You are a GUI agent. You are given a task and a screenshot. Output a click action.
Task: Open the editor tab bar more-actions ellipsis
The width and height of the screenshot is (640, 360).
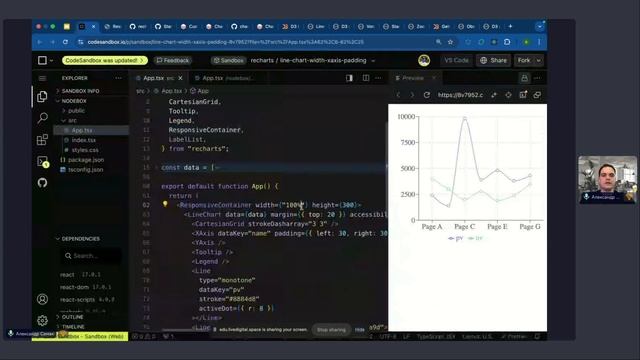coord(378,78)
